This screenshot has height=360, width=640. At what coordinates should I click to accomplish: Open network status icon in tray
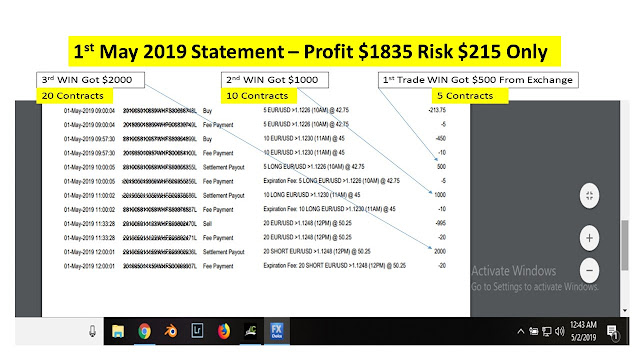click(547, 331)
